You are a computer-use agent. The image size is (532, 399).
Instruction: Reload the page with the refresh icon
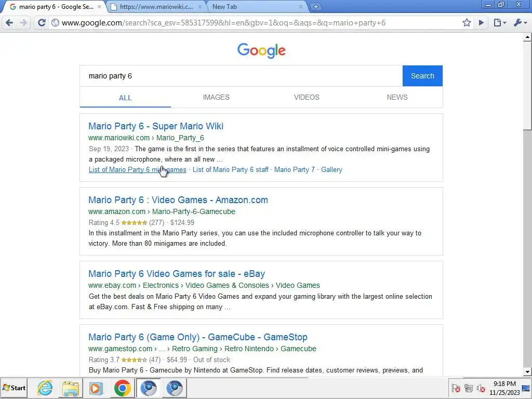42,23
